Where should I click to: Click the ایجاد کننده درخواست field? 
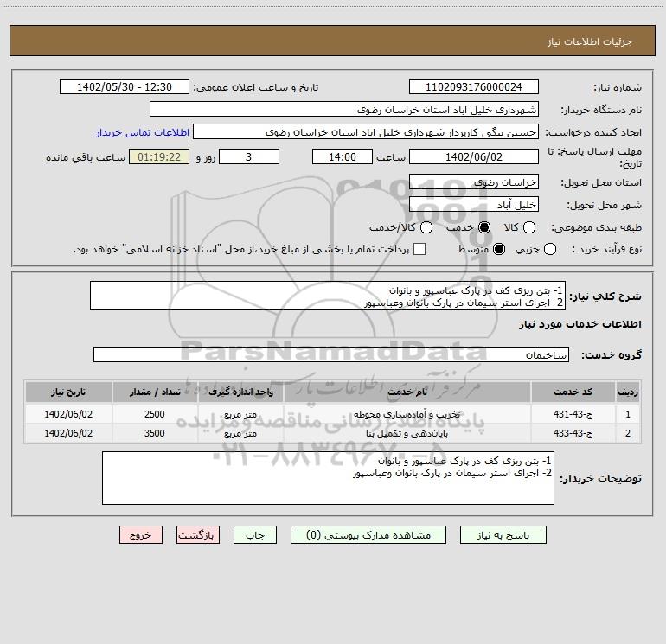point(366,132)
